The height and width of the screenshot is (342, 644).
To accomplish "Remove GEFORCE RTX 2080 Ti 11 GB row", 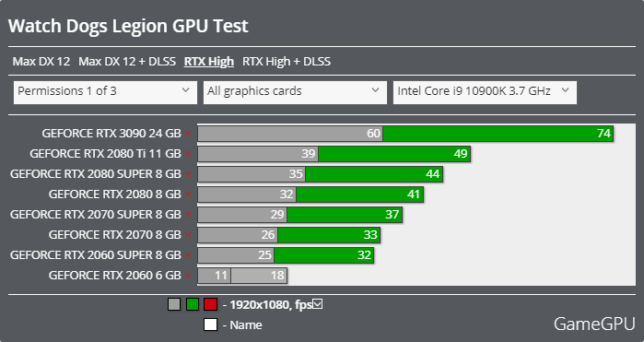I will pyautogui.click(x=188, y=154).
